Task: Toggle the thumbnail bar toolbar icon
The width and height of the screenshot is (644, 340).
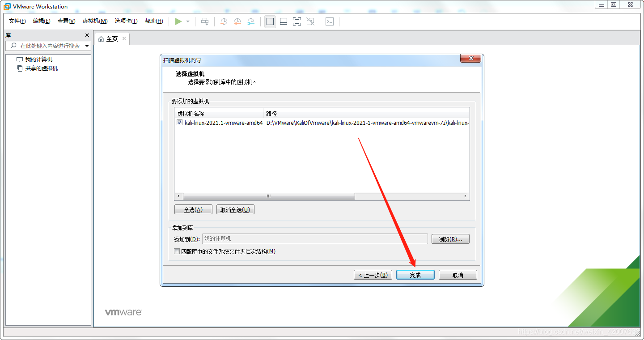Action: click(x=284, y=21)
